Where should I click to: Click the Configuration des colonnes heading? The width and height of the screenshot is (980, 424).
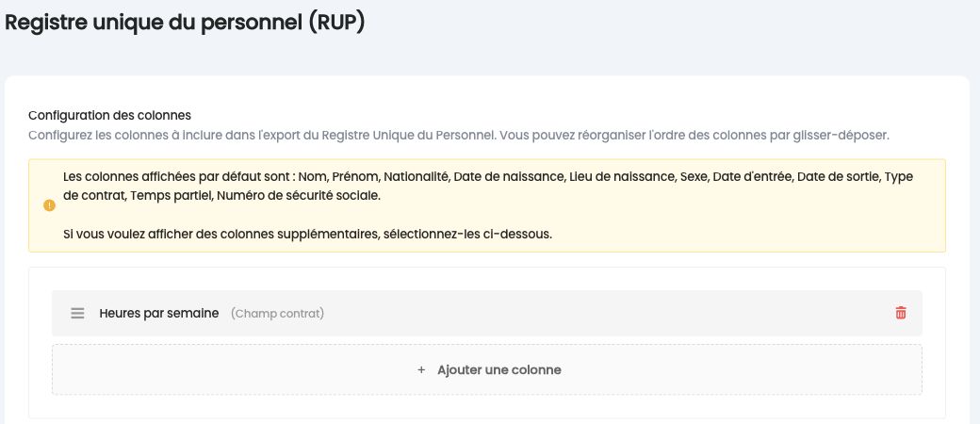tap(109, 115)
